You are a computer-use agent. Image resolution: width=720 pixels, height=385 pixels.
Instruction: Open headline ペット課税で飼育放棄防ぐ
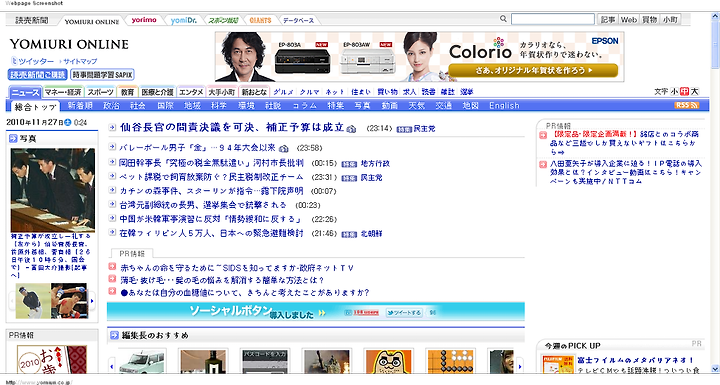pos(211,177)
